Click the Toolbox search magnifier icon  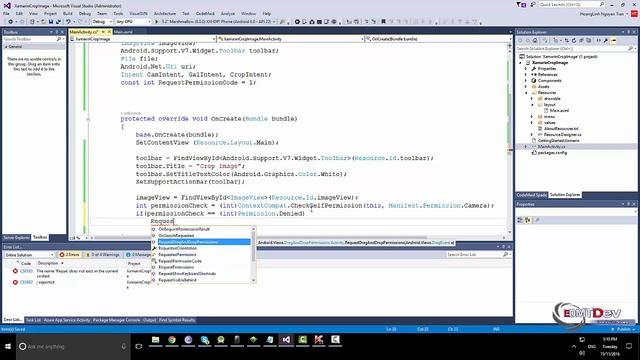pos(59,39)
